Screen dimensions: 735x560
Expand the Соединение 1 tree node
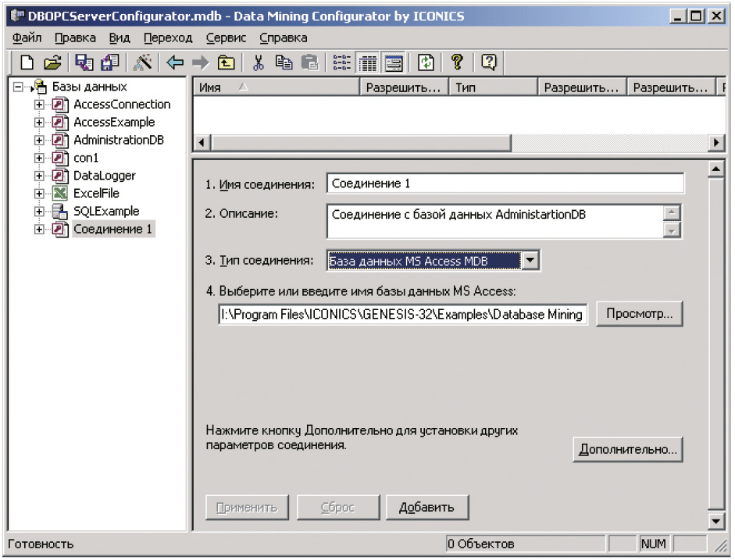tap(39, 230)
